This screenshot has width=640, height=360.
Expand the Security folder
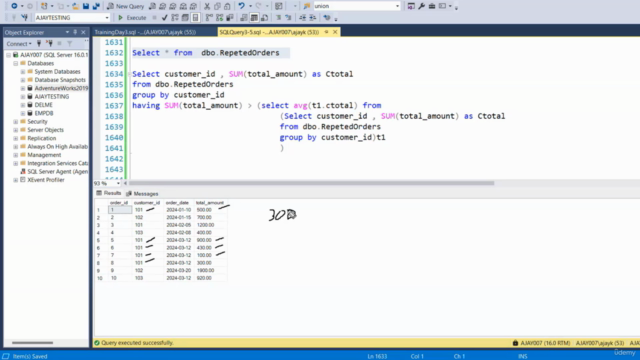pos(16,122)
